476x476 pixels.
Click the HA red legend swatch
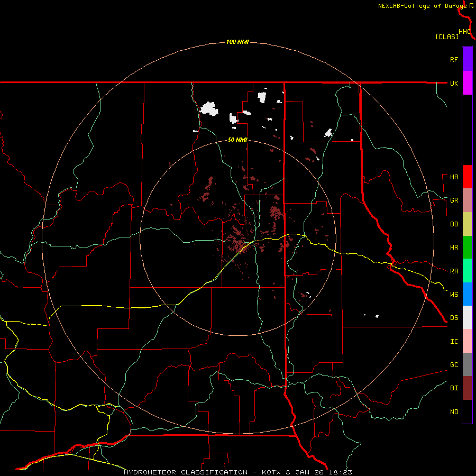(x=467, y=177)
